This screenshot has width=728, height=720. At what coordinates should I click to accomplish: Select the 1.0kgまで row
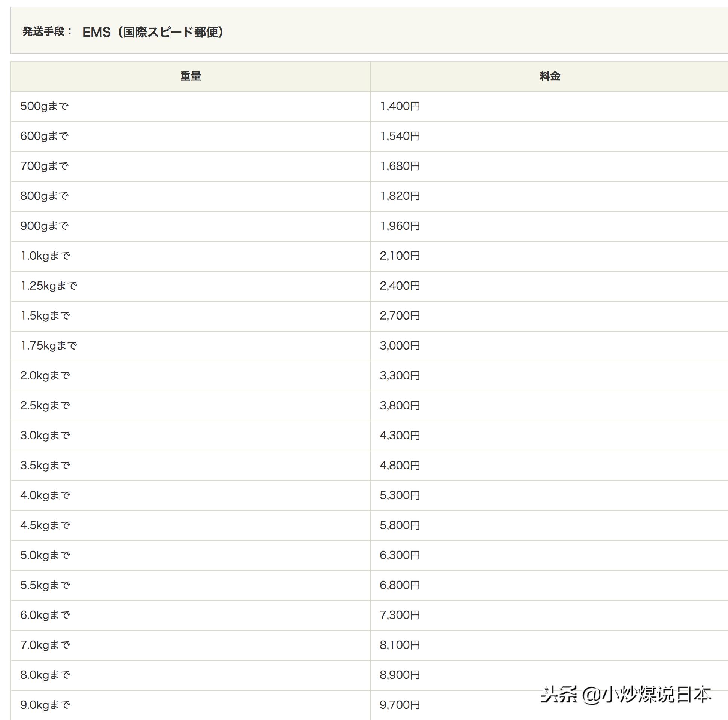[45, 256]
